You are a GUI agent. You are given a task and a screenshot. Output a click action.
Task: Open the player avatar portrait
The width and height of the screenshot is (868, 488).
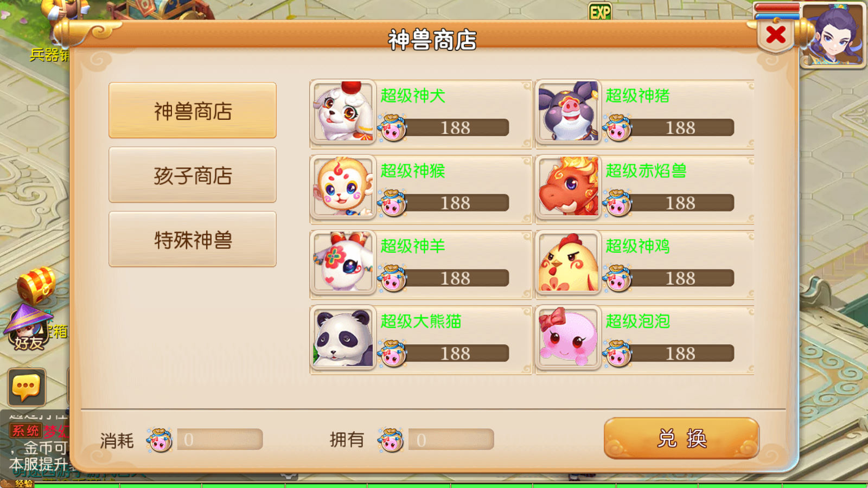point(832,35)
